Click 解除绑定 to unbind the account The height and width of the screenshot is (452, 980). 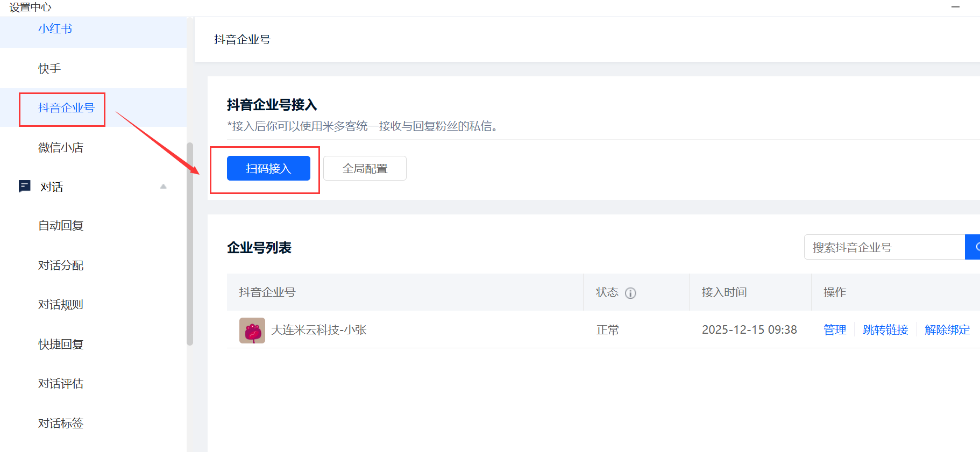coord(947,330)
